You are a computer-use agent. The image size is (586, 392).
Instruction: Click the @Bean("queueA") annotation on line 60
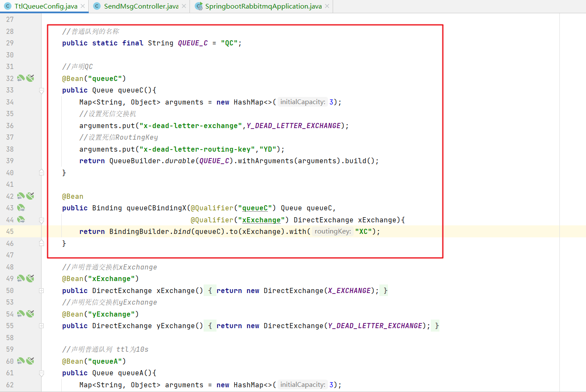94,361
